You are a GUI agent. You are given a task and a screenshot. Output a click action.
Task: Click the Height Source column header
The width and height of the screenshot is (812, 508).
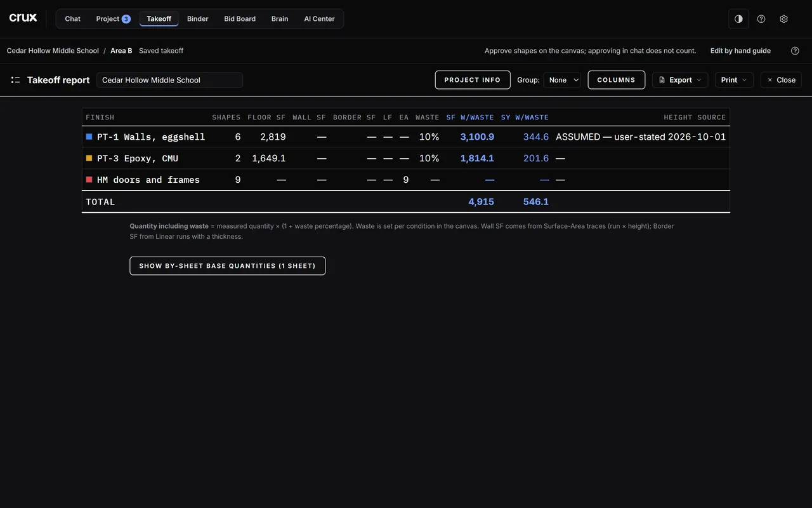(x=695, y=117)
